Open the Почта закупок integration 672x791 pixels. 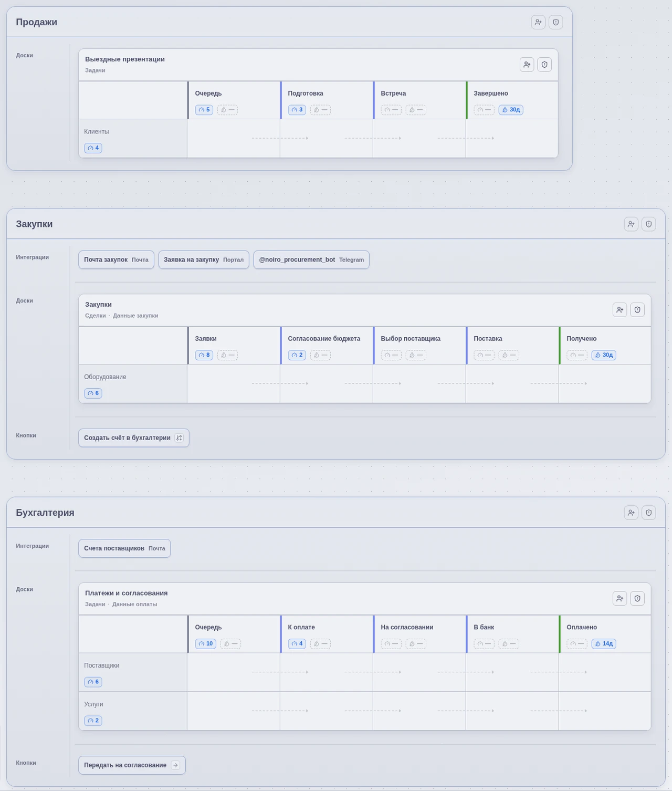tap(116, 259)
